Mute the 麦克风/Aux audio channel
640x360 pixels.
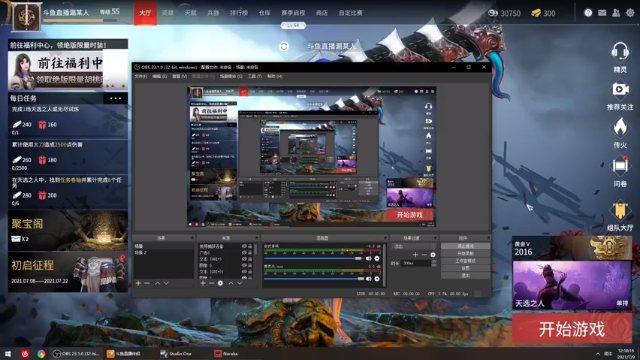[369, 279]
